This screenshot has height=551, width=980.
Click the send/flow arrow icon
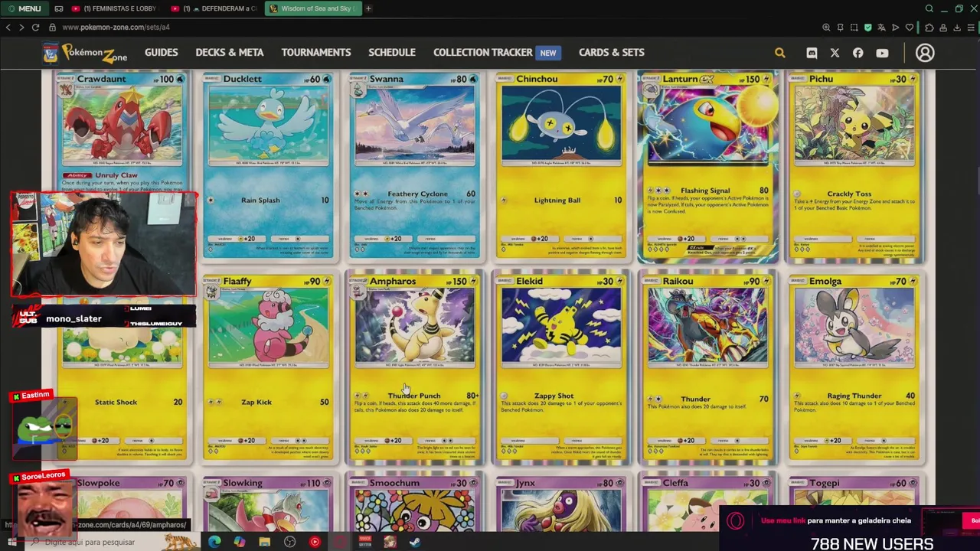pos(895,28)
